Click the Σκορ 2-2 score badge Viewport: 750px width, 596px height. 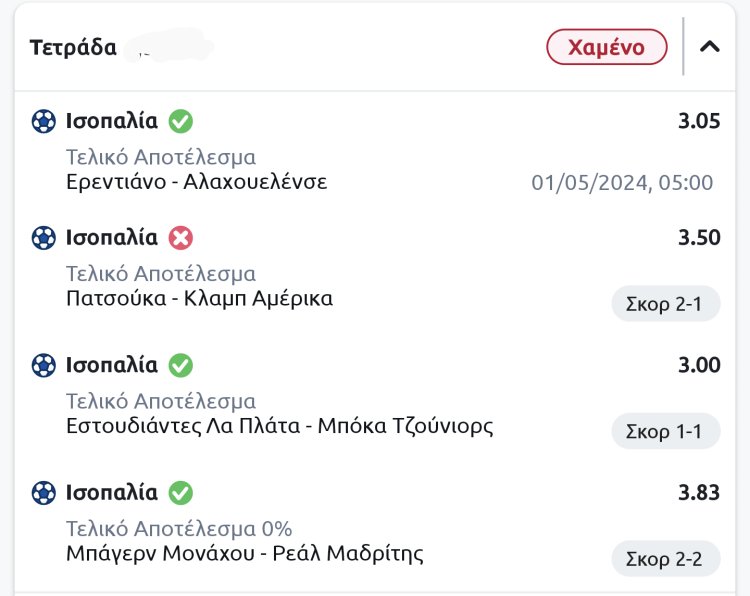point(665,559)
